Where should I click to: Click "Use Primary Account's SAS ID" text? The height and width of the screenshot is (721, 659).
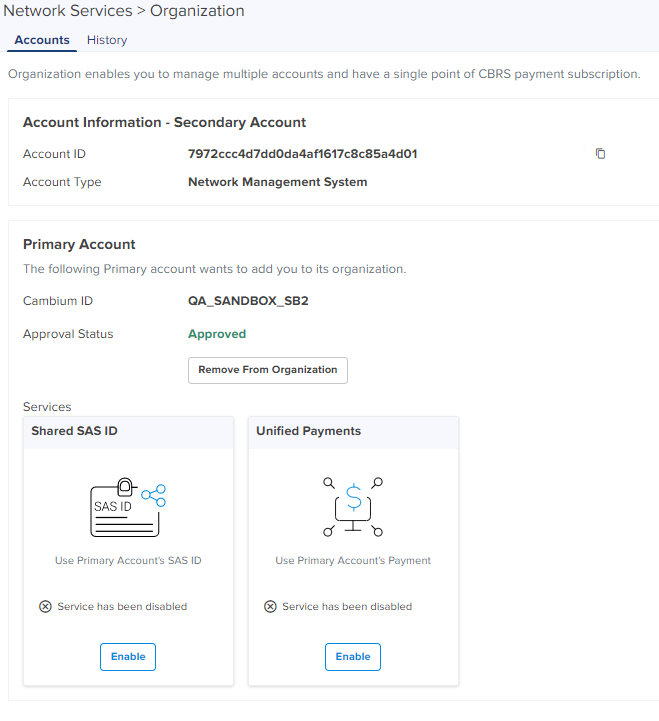(128, 561)
